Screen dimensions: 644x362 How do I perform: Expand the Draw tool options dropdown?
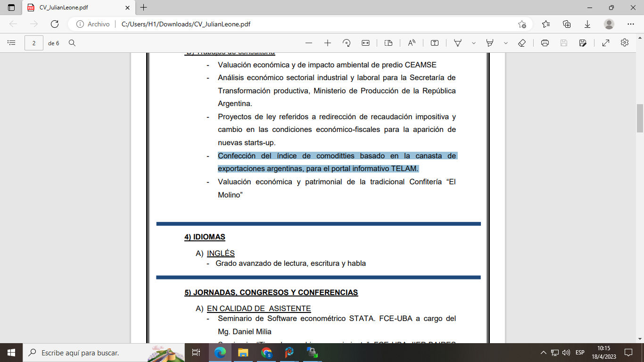pyautogui.click(x=473, y=43)
